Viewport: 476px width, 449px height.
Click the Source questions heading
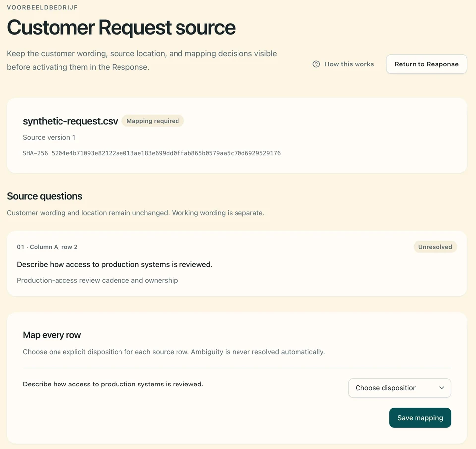tap(45, 196)
